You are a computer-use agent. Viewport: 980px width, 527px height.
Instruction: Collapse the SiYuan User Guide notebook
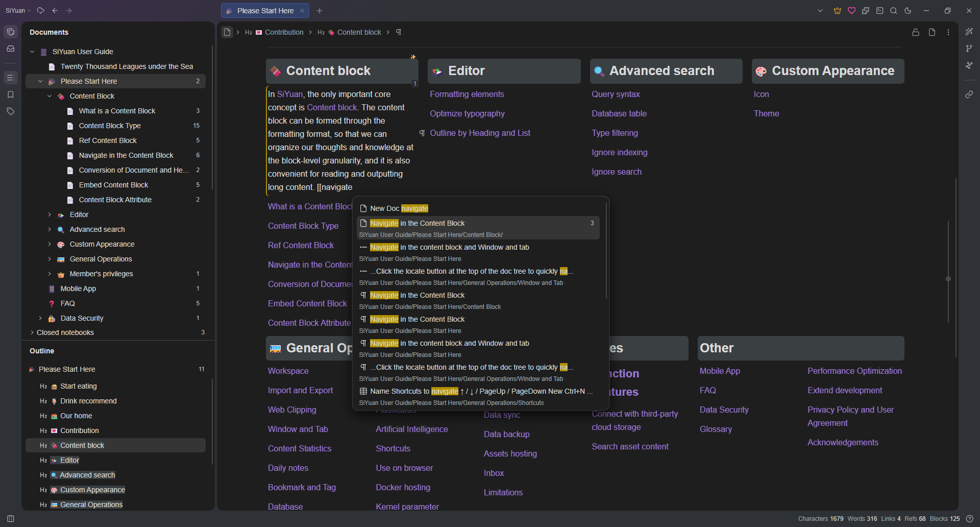tap(32, 52)
